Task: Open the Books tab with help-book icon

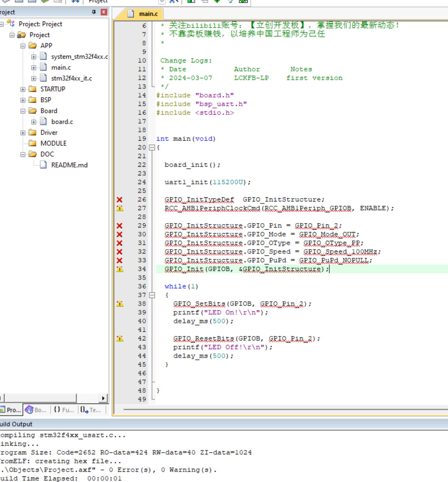Action: click(36, 410)
